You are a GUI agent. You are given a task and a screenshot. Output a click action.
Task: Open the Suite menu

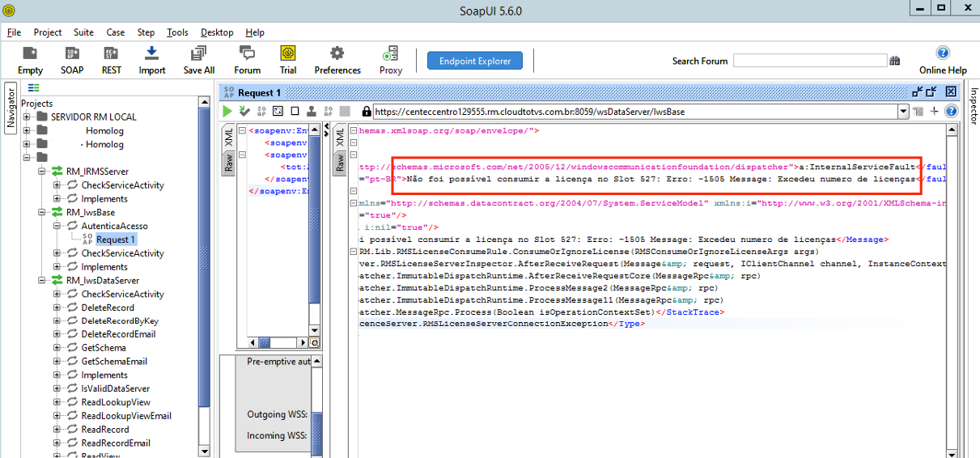click(83, 32)
